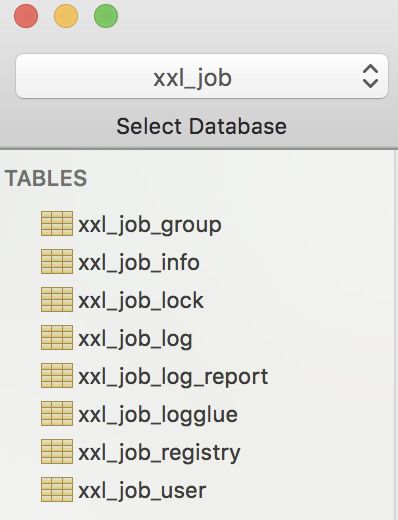Image resolution: width=398 pixels, height=520 pixels.
Task: Select the xxl_job_registry table name
Action: coord(159,454)
